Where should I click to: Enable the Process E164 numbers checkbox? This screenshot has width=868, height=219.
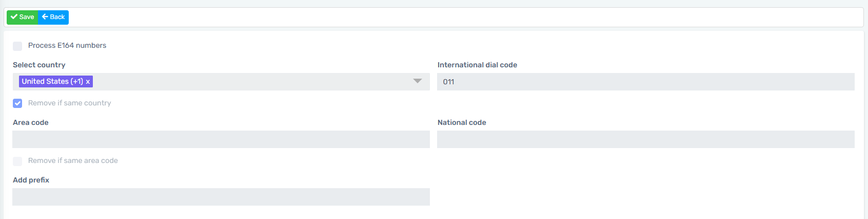[17, 46]
